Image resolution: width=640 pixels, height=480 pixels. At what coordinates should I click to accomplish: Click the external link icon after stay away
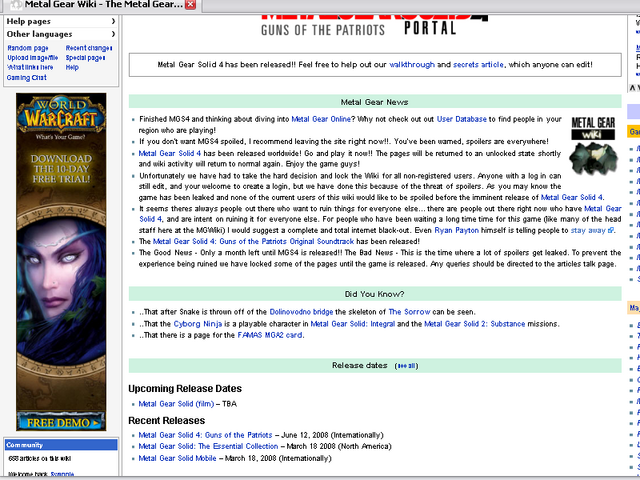click(611, 230)
